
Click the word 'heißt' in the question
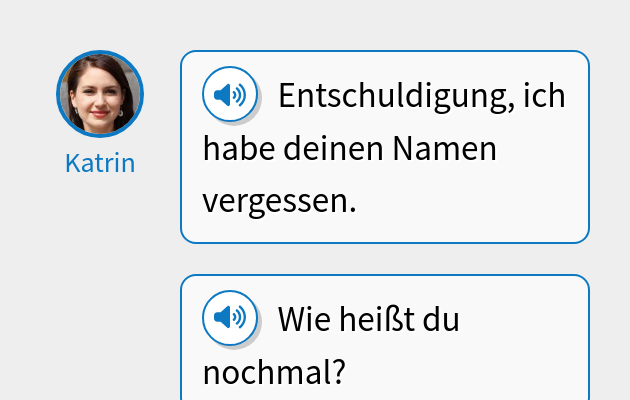380,319
